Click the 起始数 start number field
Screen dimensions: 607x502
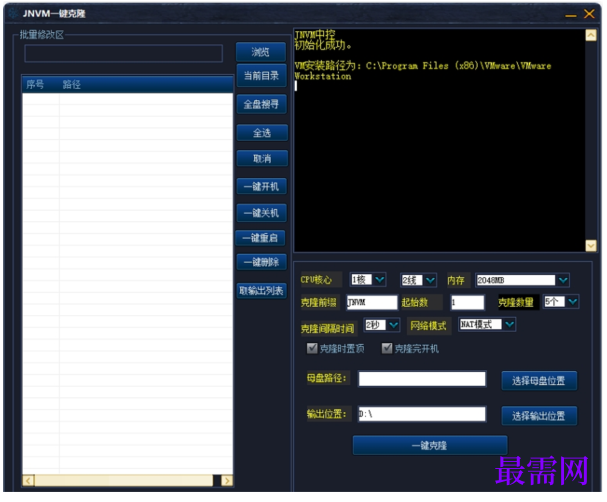[x=467, y=302]
